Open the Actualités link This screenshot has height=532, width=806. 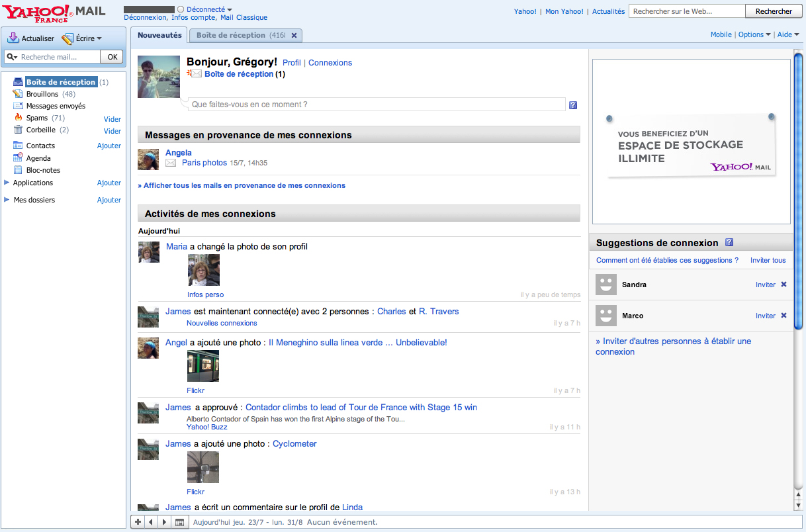(x=608, y=11)
